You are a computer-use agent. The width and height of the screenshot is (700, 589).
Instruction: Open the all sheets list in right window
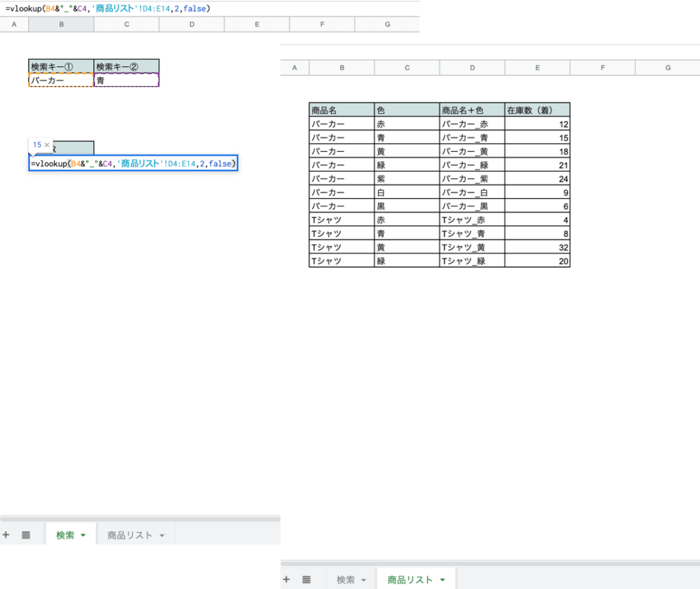(x=307, y=579)
